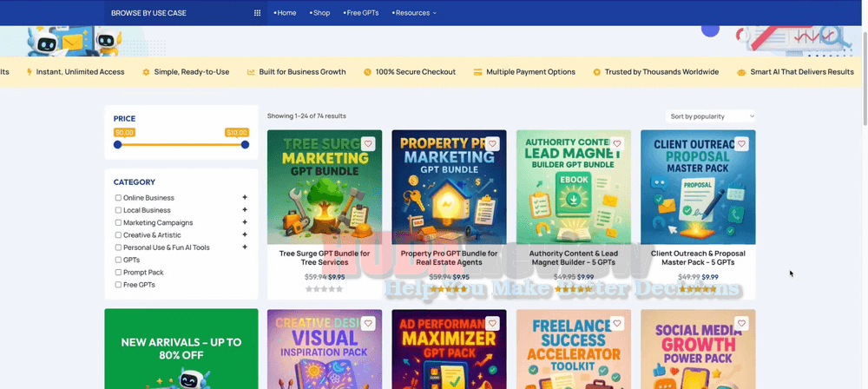
Task: Click the gear icon beside Simple, Ready-to-Use
Action: click(146, 72)
